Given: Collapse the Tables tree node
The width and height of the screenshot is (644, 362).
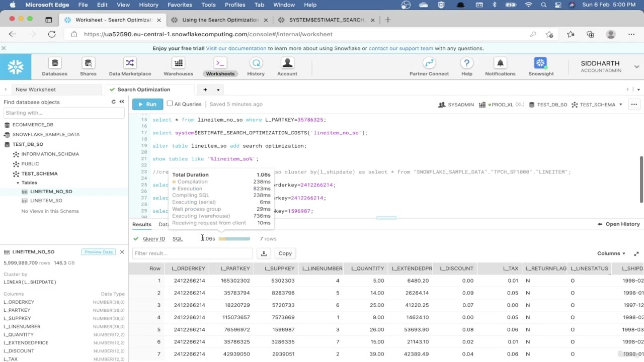Looking at the screenshot, I should point(18,183).
